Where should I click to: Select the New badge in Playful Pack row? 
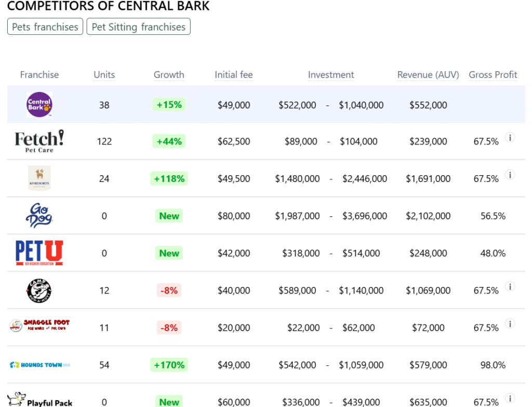pyautogui.click(x=169, y=402)
